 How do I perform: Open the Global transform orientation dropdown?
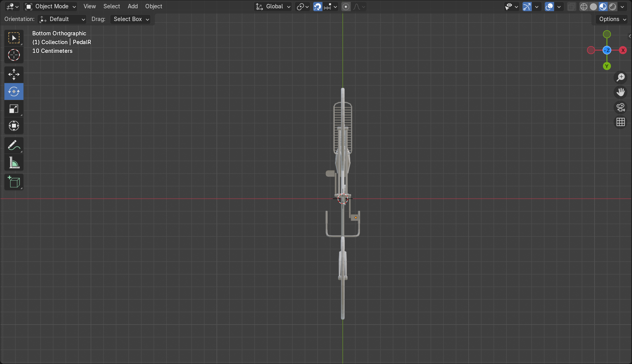pyautogui.click(x=273, y=6)
